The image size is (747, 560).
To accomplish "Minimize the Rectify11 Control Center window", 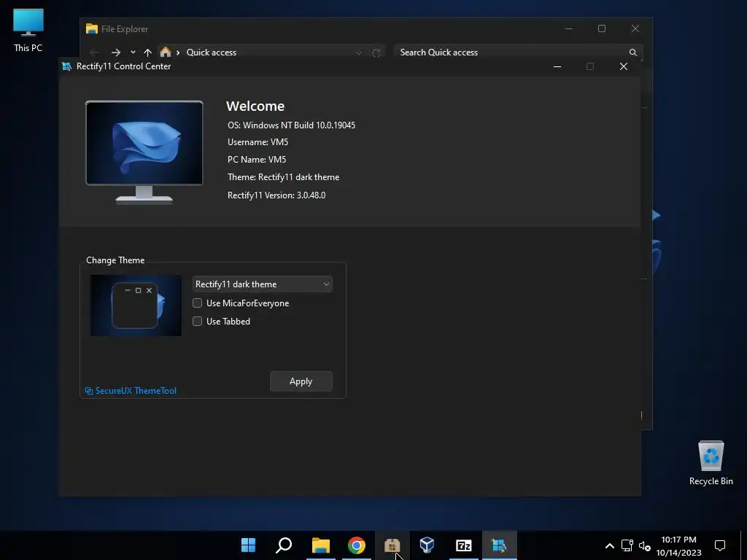I will point(557,66).
